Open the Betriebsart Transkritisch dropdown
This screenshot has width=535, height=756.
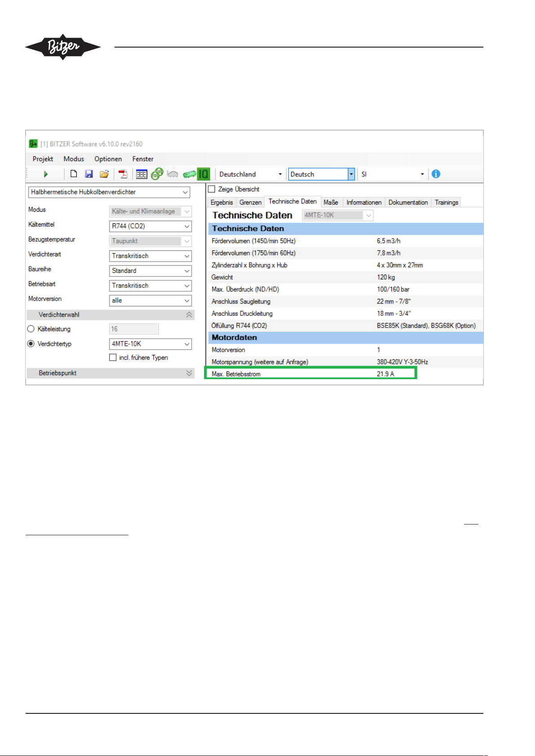pyautogui.click(x=150, y=285)
